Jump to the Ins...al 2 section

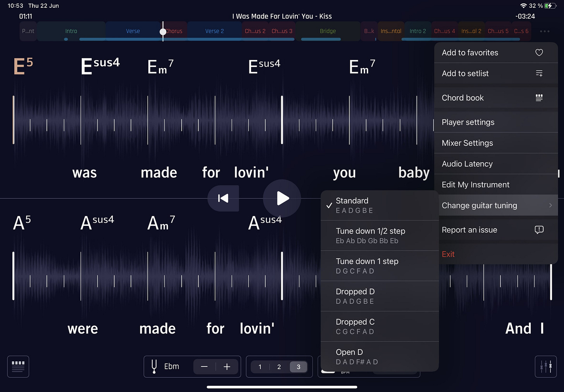click(x=471, y=31)
